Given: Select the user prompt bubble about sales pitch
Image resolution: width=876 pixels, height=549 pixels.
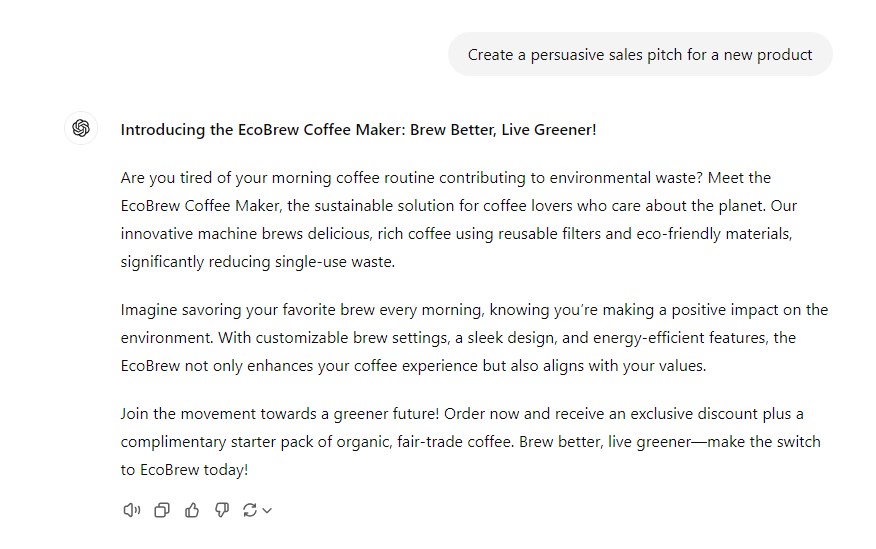Looking at the screenshot, I should [x=640, y=55].
